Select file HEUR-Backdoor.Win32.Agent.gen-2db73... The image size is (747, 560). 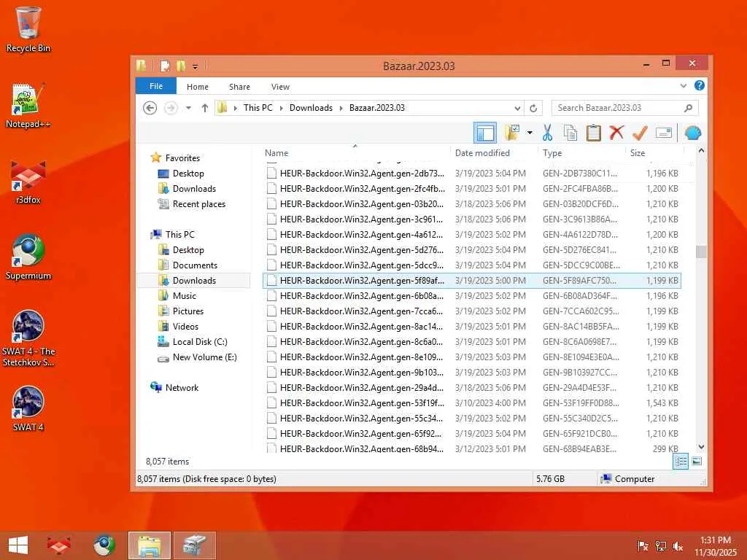pyautogui.click(x=472, y=174)
